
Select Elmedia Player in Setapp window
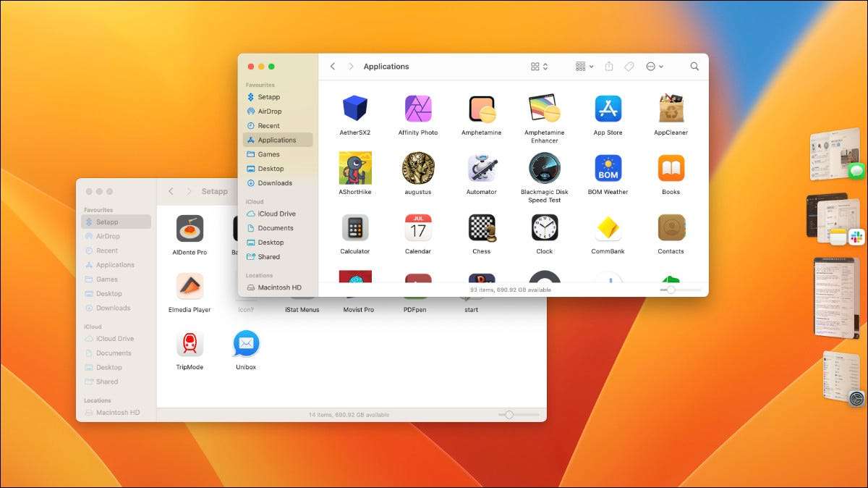[190, 286]
